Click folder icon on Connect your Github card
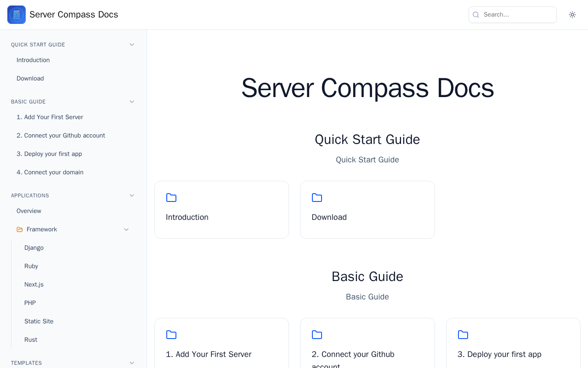 (x=317, y=335)
